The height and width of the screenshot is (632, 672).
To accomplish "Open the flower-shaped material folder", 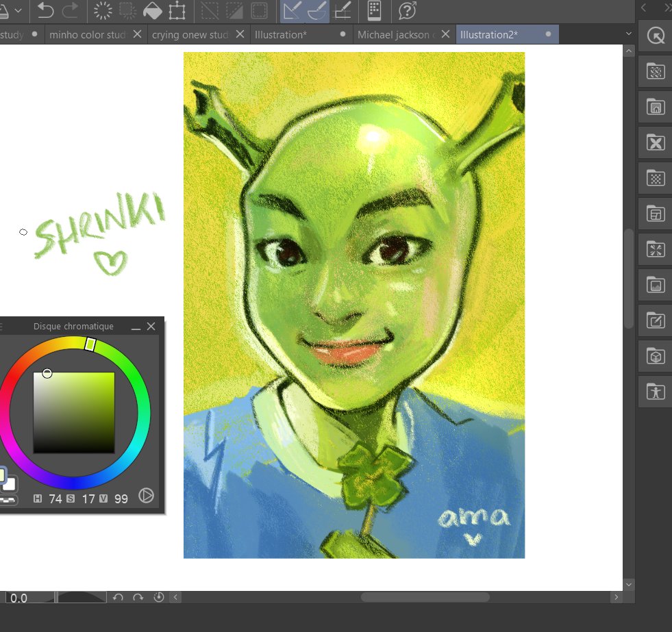I will click(656, 142).
